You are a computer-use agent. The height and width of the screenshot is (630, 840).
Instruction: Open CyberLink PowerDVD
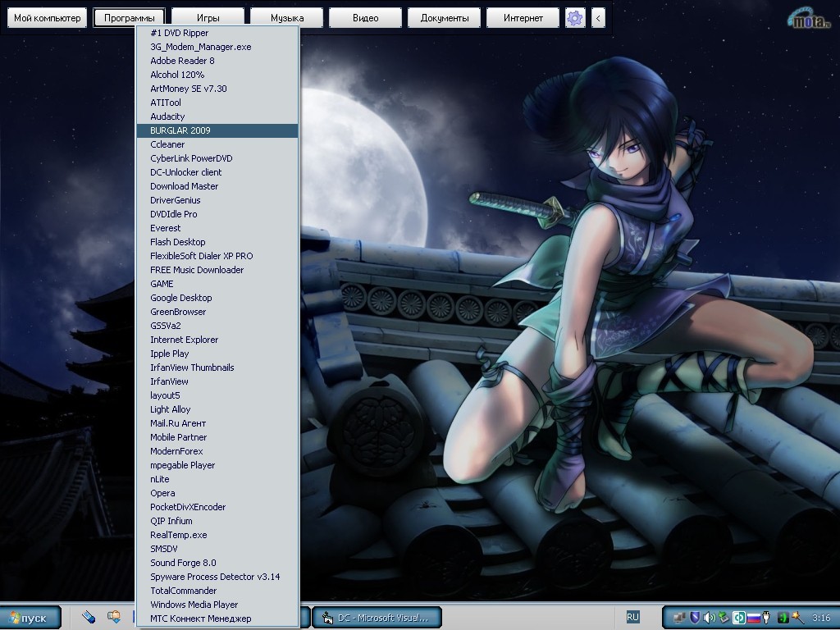217,158
